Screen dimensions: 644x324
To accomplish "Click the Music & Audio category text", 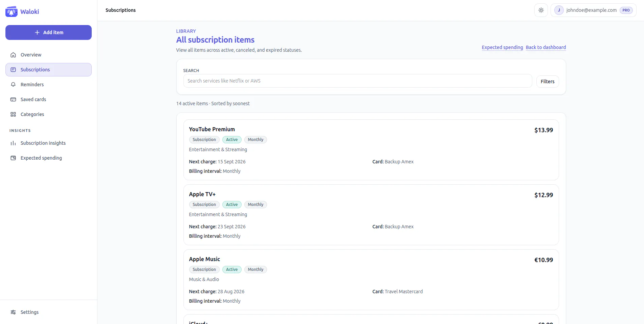I will [x=204, y=279].
